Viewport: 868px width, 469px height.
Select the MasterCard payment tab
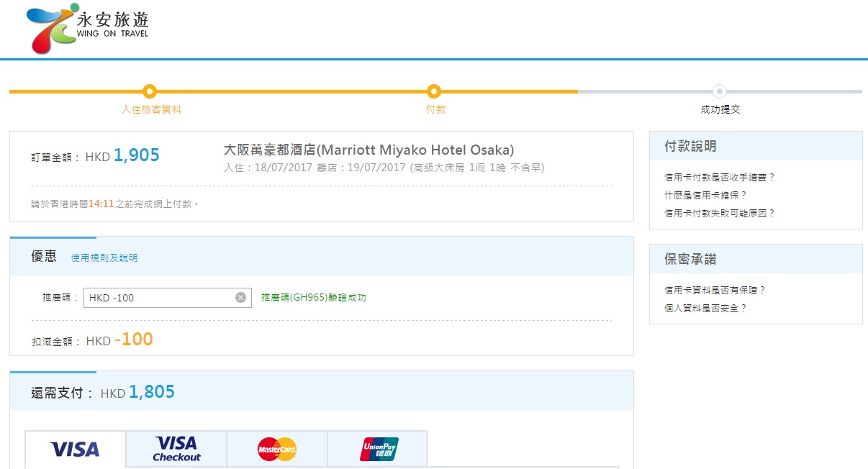point(277,449)
